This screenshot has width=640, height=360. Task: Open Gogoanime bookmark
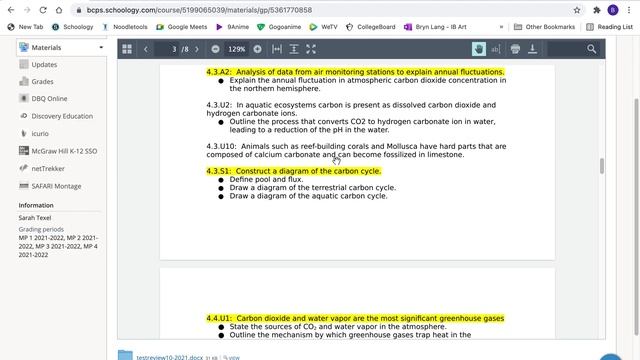pos(279,27)
